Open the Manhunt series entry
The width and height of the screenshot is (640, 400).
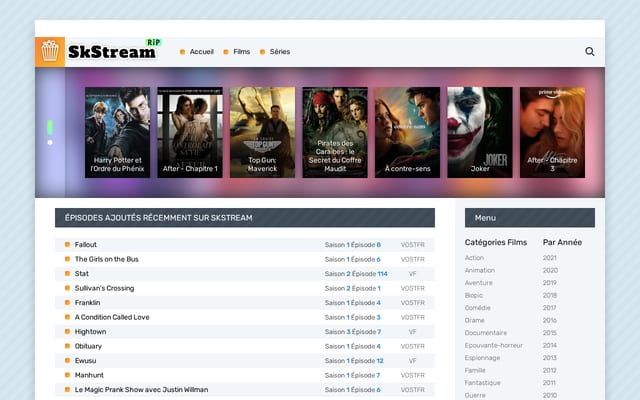pyautogui.click(x=89, y=375)
